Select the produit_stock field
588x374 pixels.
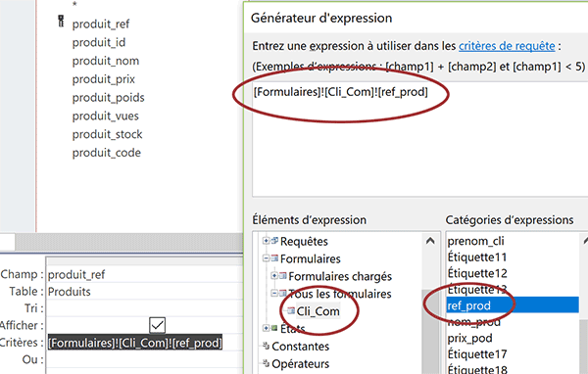pos(107,134)
